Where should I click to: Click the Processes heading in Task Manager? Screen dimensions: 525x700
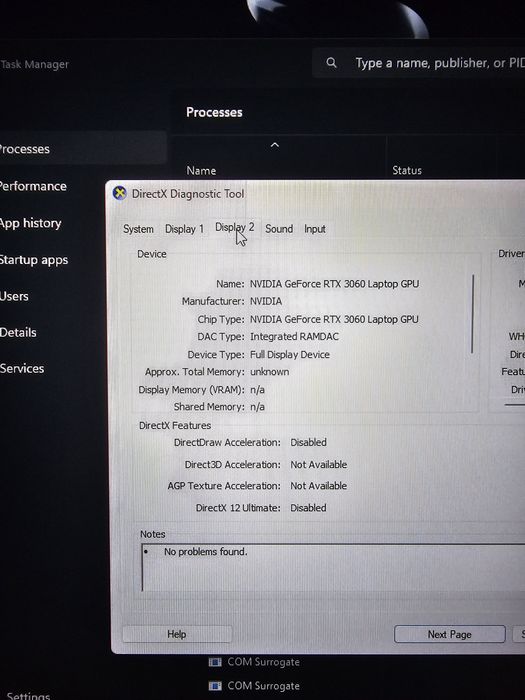click(214, 112)
